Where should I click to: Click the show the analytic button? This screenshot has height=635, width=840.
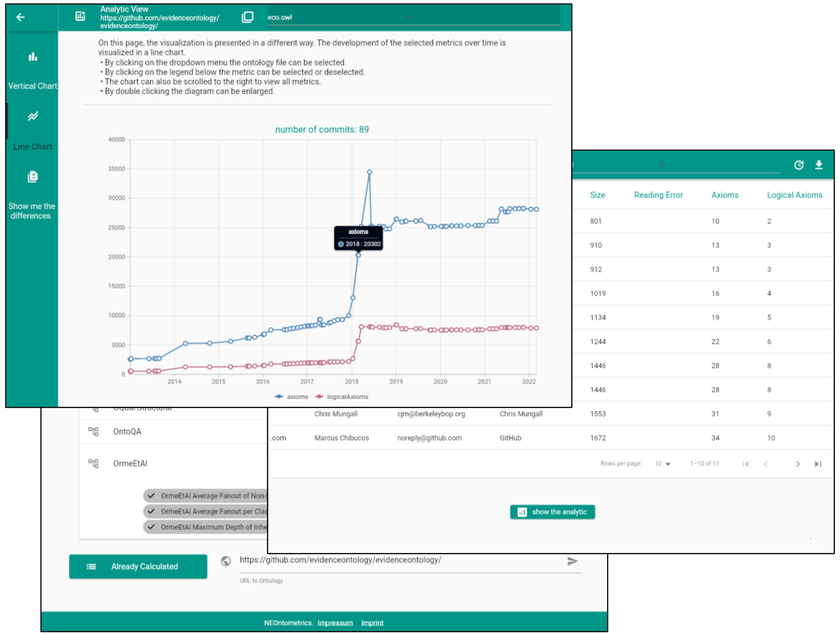click(x=552, y=512)
